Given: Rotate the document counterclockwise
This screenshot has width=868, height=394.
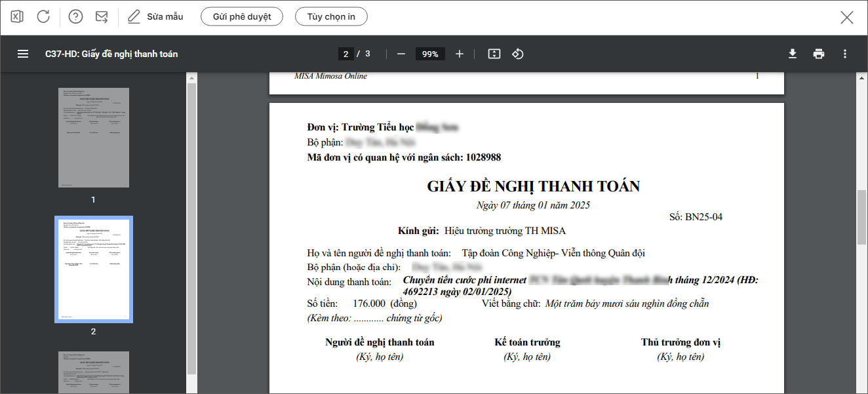Looking at the screenshot, I should click(517, 54).
